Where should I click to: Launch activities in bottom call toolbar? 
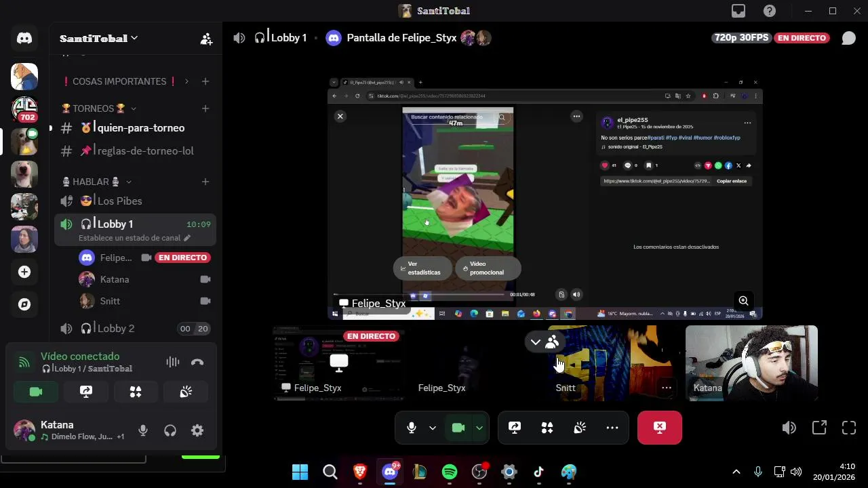pyautogui.click(x=547, y=428)
